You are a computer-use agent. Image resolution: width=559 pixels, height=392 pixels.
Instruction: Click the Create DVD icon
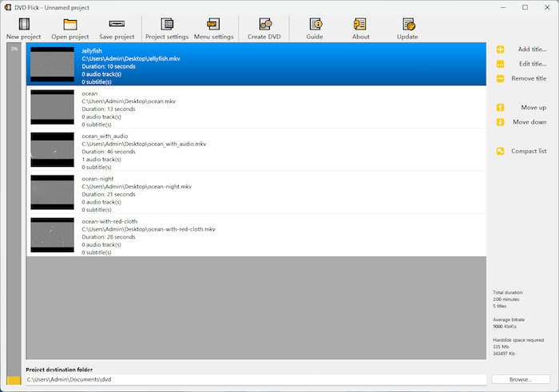click(x=263, y=26)
